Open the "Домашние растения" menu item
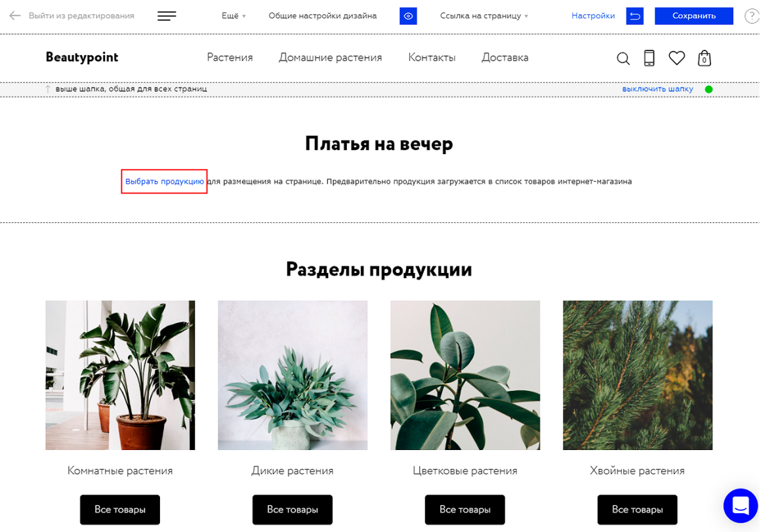The image size is (761, 532). click(331, 58)
